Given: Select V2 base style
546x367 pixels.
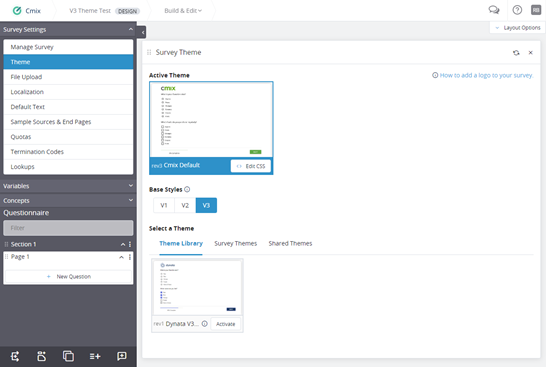Looking at the screenshot, I should click(185, 205).
